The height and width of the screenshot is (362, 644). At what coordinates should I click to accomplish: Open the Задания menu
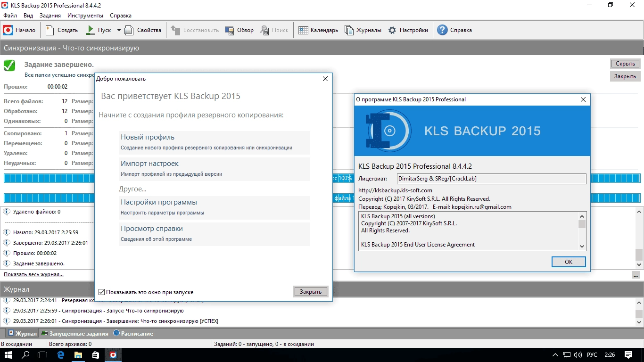click(50, 16)
